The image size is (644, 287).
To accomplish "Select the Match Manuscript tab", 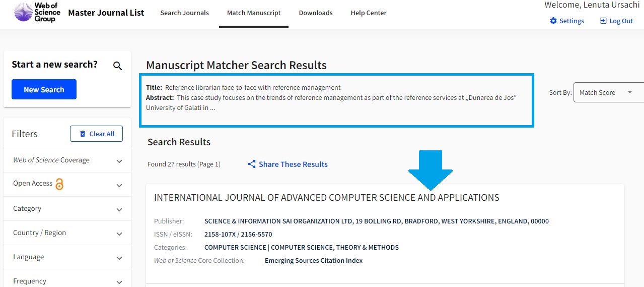I will pos(254,13).
